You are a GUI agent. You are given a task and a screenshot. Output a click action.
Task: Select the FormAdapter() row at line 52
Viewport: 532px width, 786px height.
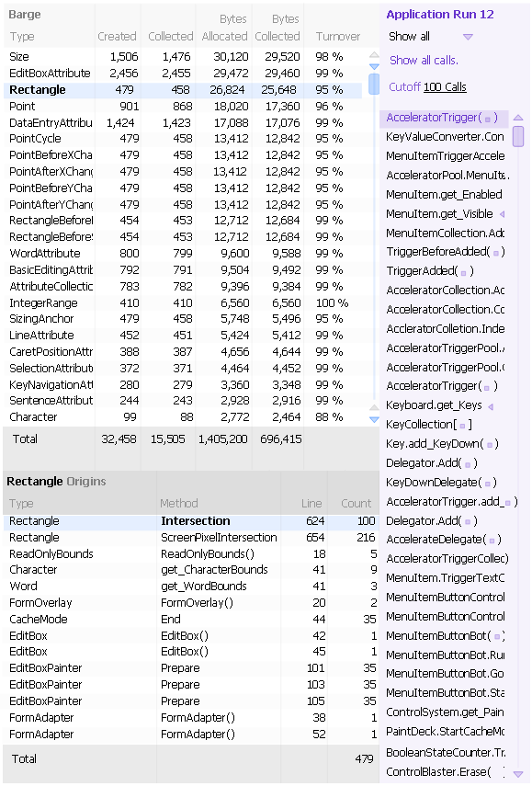click(x=191, y=735)
